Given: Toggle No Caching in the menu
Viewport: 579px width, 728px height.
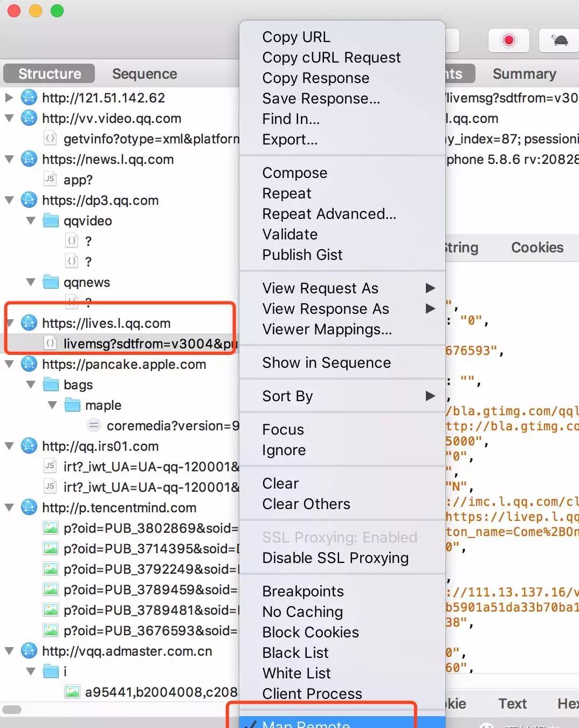Looking at the screenshot, I should tap(302, 612).
